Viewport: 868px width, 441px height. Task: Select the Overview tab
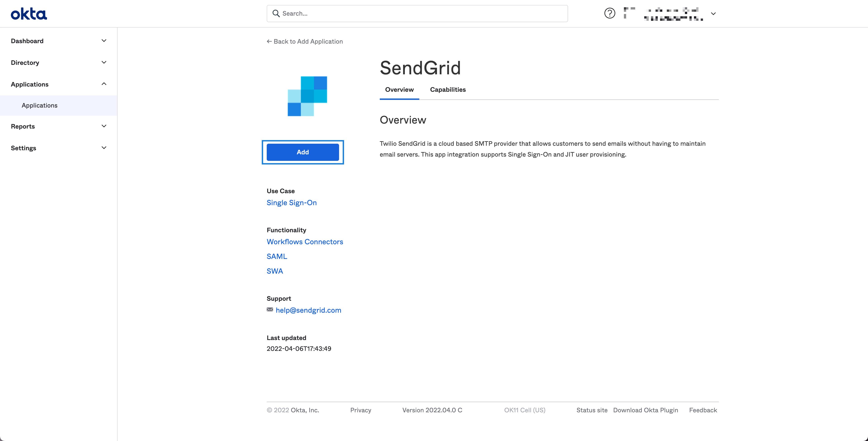point(399,90)
